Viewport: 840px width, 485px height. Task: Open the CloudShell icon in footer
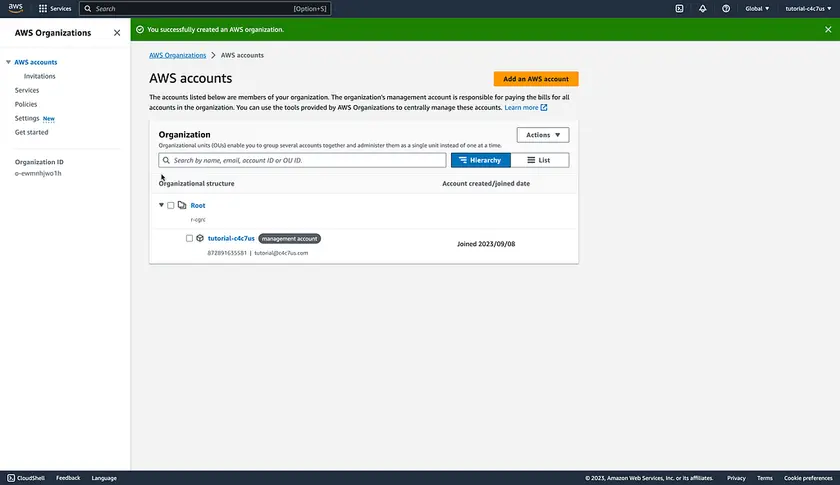click(11, 477)
